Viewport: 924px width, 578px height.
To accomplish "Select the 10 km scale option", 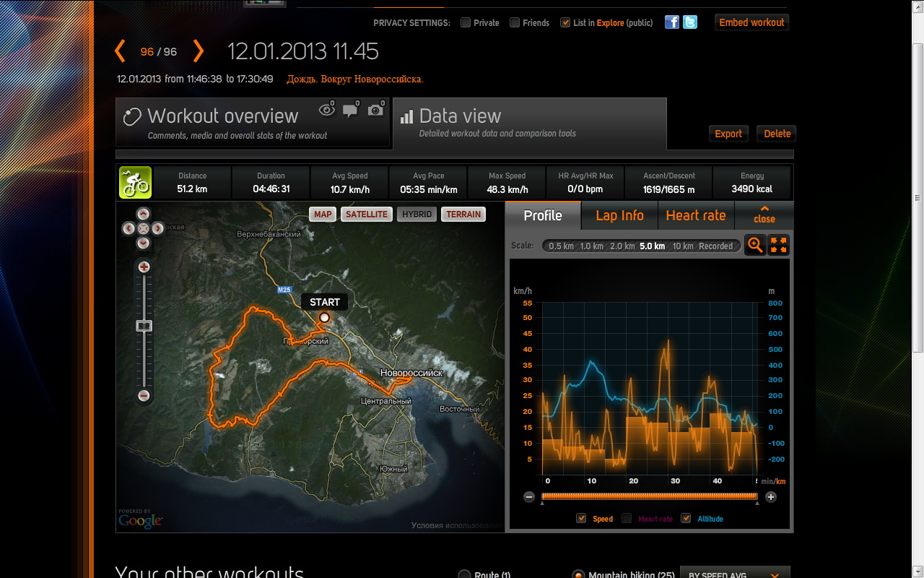I will pos(682,246).
